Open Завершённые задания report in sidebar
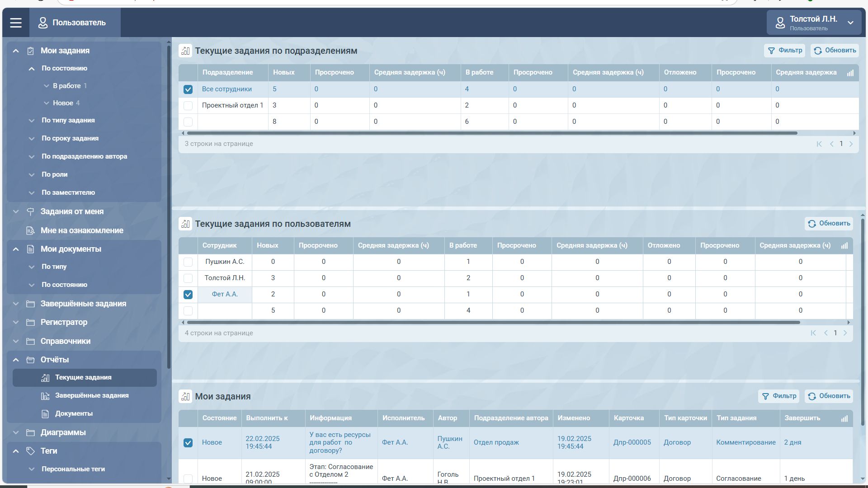Screen dimensions: 868x488 [92, 396]
